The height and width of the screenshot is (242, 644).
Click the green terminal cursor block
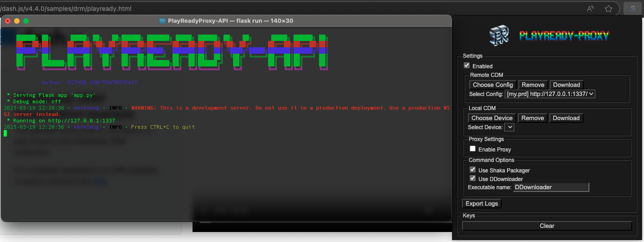[5, 133]
